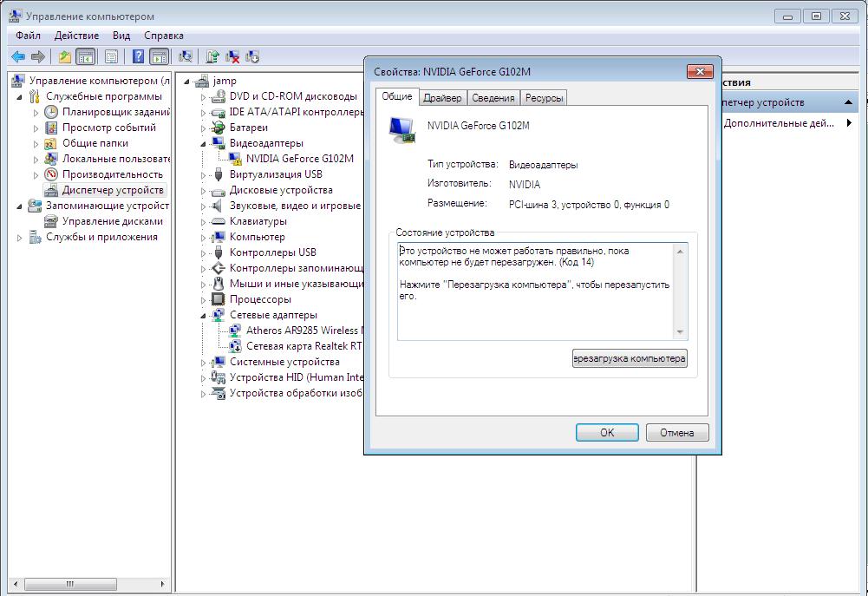Collapse the Сетевые адаптеры category
Image resolution: width=868 pixels, height=596 pixels.
tap(203, 315)
